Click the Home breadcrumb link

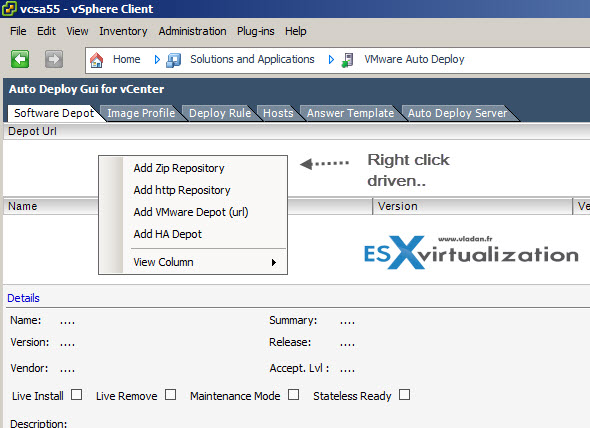[126, 59]
